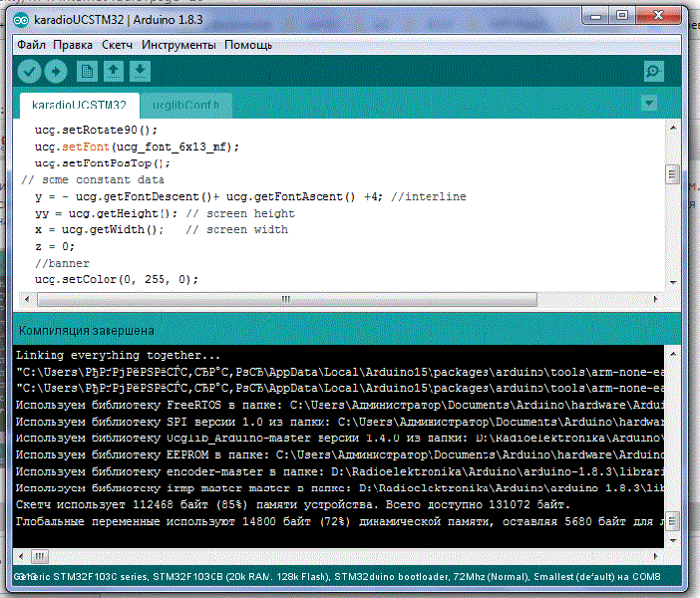This screenshot has width=700, height=598.
Task: Click the console horizontal scrollbar left arrow
Action: tap(21, 556)
